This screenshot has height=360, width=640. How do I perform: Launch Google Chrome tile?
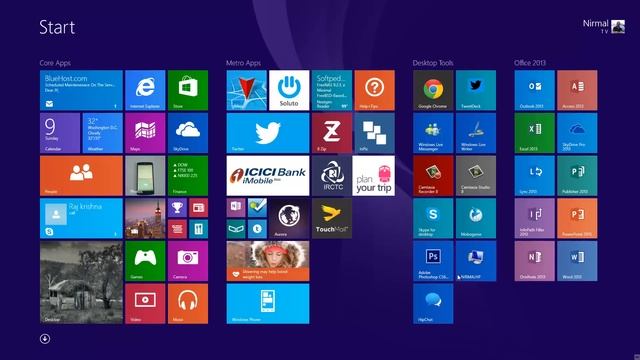coord(433,90)
